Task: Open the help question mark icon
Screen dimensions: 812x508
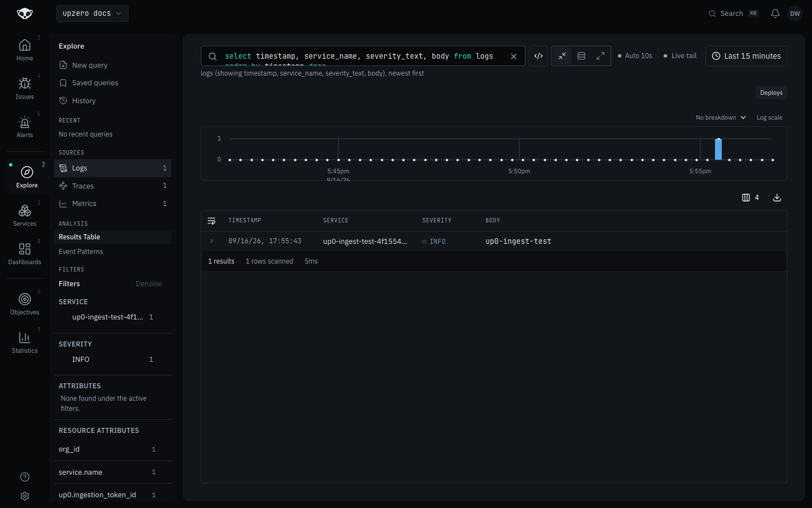Action: (25, 477)
